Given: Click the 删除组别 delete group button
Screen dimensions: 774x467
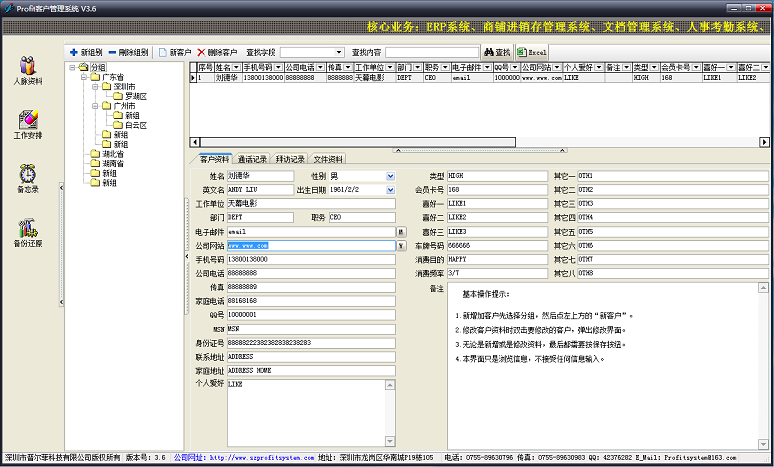Looking at the screenshot, I should tap(128, 51).
